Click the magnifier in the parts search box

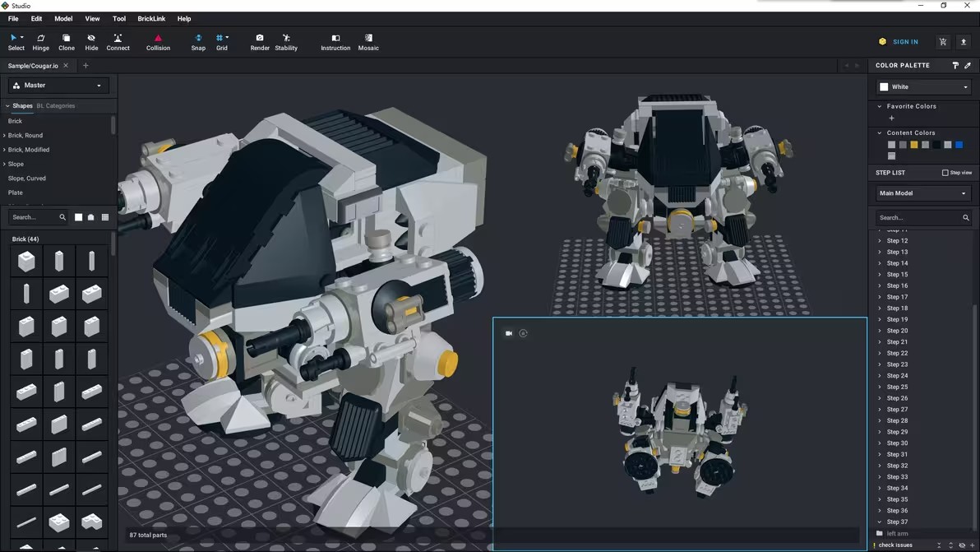(x=62, y=217)
